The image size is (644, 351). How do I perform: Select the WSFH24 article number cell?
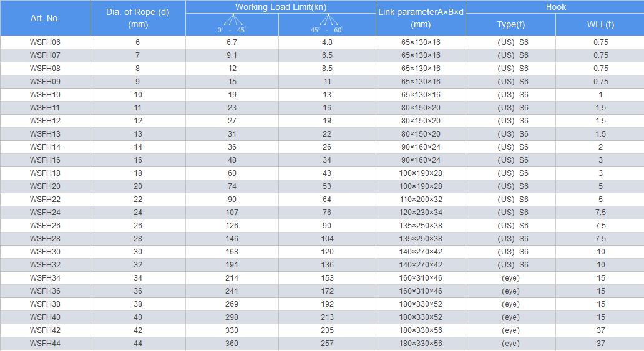coord(45,213)
